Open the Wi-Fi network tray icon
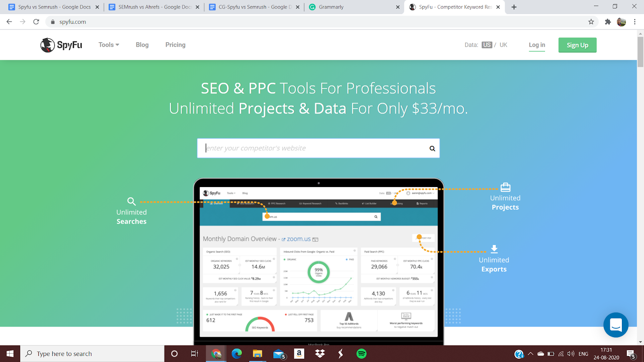The image size is (644, 362). pyautogui.click(x=561, y=354)
